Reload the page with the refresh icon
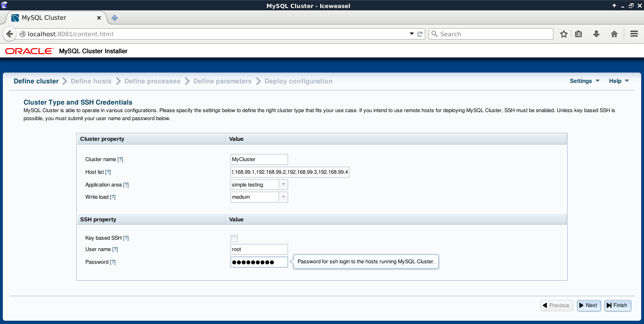644x324 pixels. click(x=420, y=34)
